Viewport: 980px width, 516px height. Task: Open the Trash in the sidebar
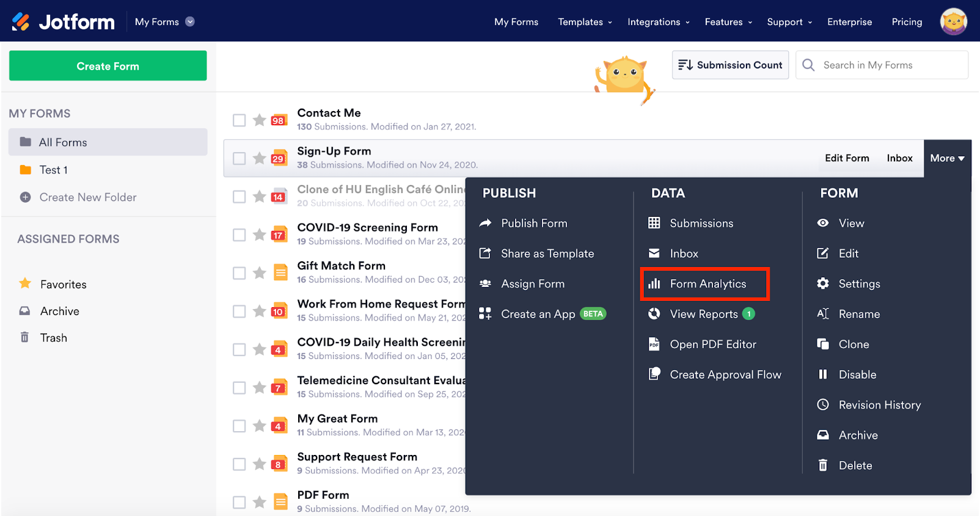53,338
